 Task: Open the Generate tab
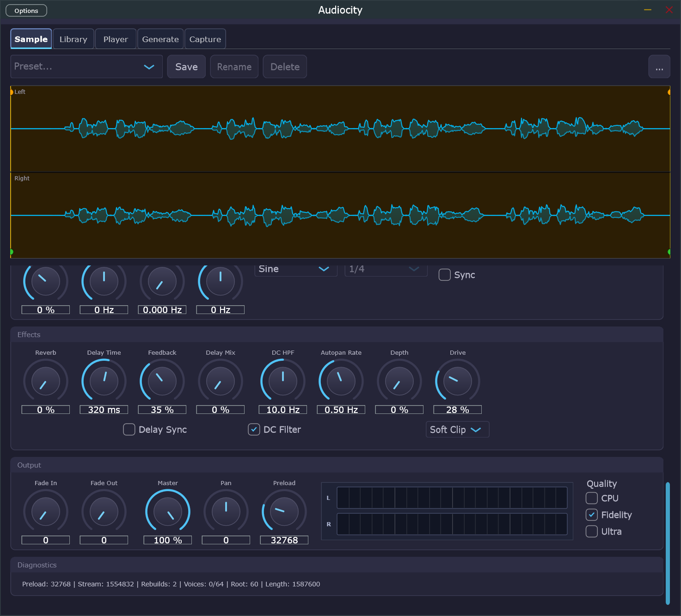click(x=160, y=39)
